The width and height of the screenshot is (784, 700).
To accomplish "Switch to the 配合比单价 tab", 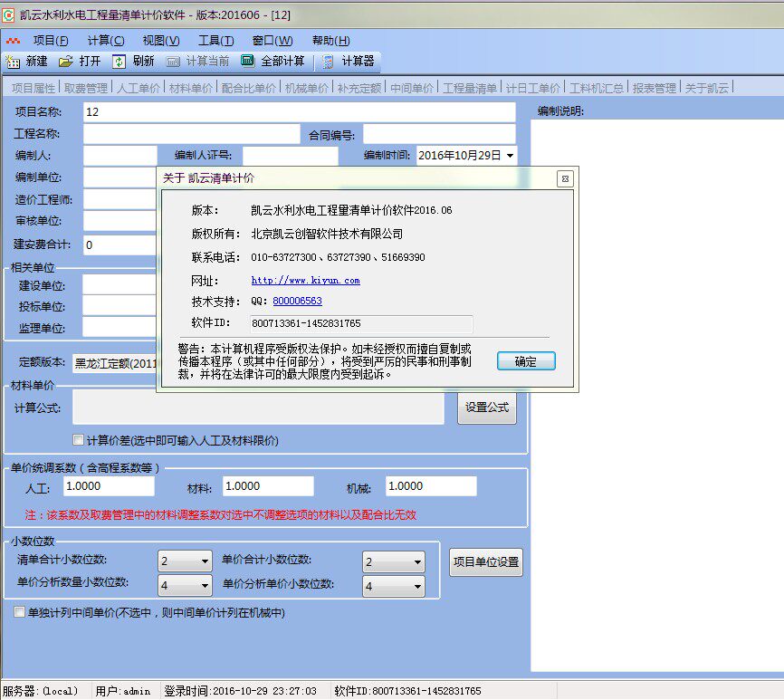I will 248,88.
